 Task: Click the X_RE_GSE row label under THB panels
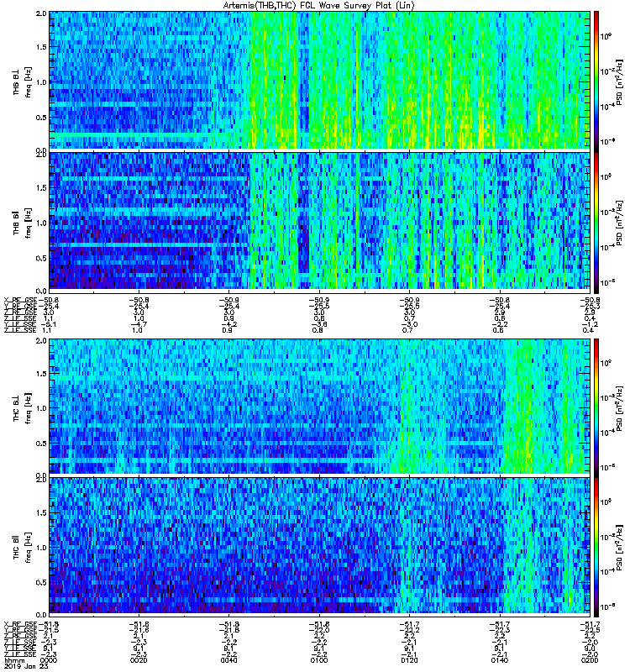point(20,301)
